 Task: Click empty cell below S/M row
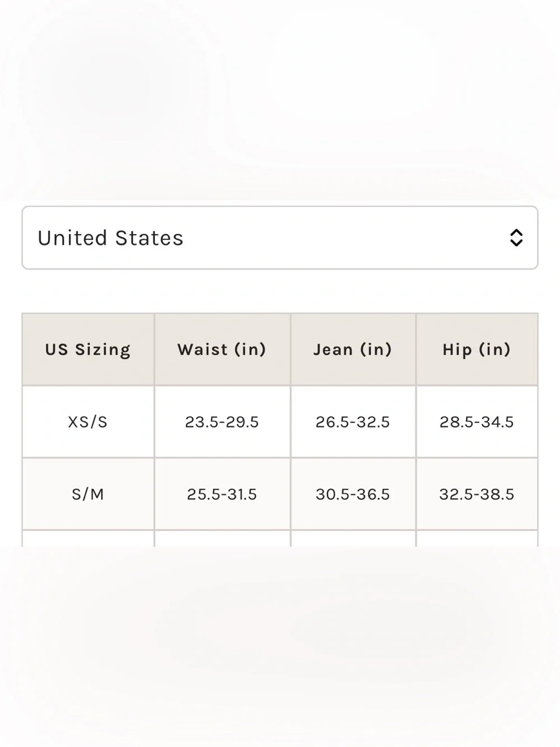click(88, 539)
